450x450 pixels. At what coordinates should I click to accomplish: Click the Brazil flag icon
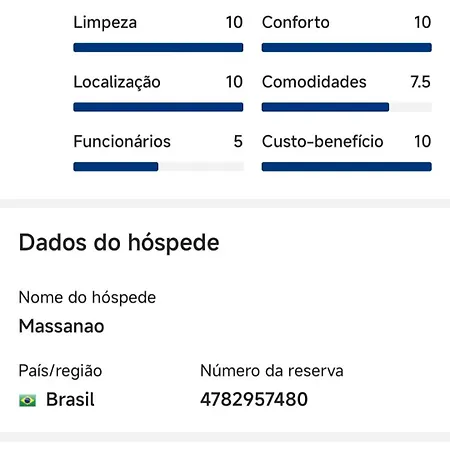(x=27, y=400)
